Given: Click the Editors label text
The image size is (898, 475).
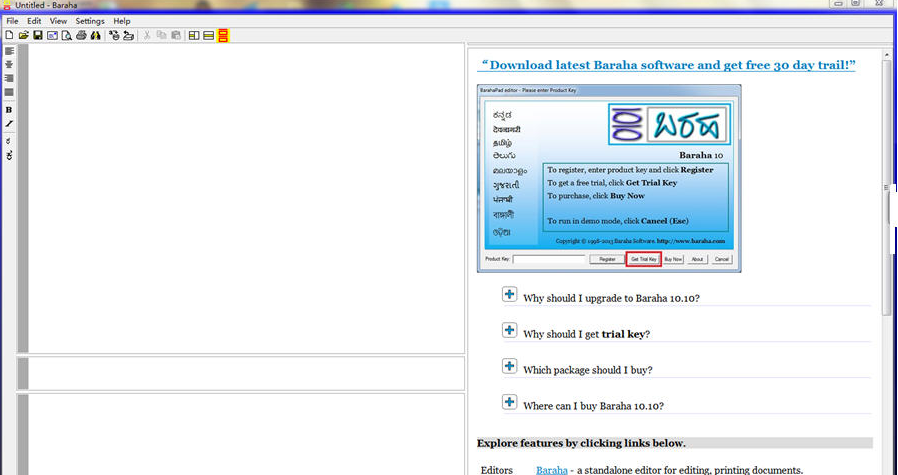Looking at the screenshot, I should 497,470.
